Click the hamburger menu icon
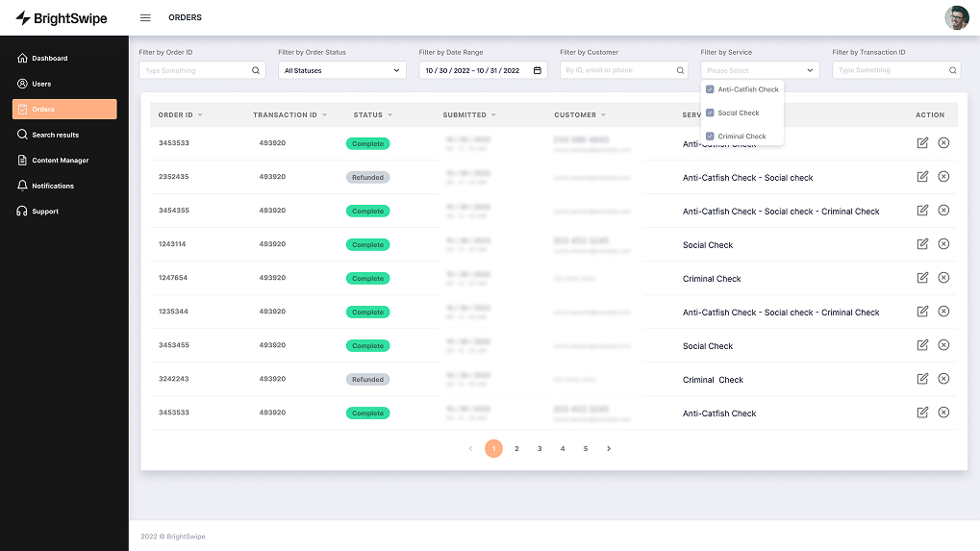This screenshot has width=980, height=551. (145, 17)
